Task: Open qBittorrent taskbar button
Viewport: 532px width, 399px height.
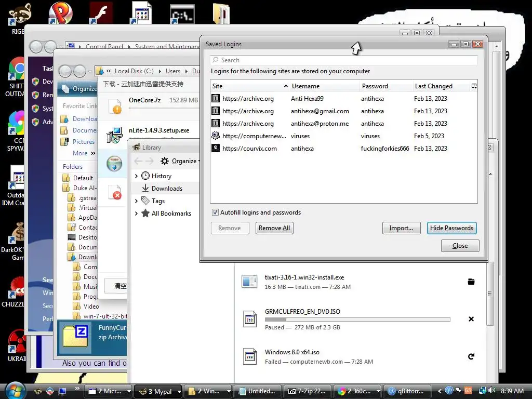Action: [407, 391]
